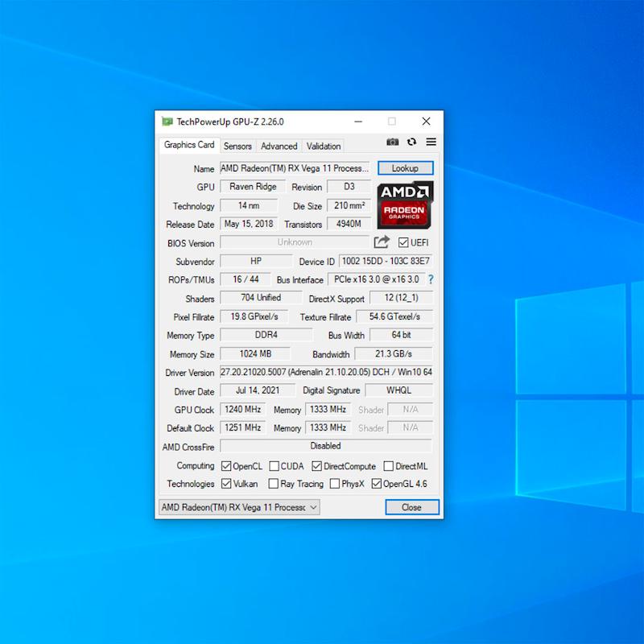Select the Graphics Card tab
The height and width of the screenshot is (644, 644).
[x=189, y=145]
